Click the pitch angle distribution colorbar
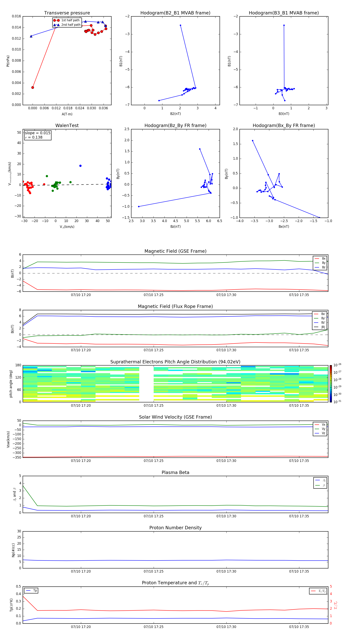The image size is (351, 644). (x=331, y=383)
